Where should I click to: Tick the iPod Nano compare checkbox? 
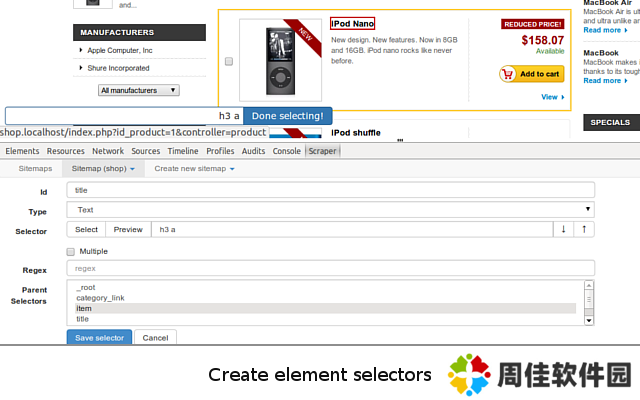coord(229,62)
